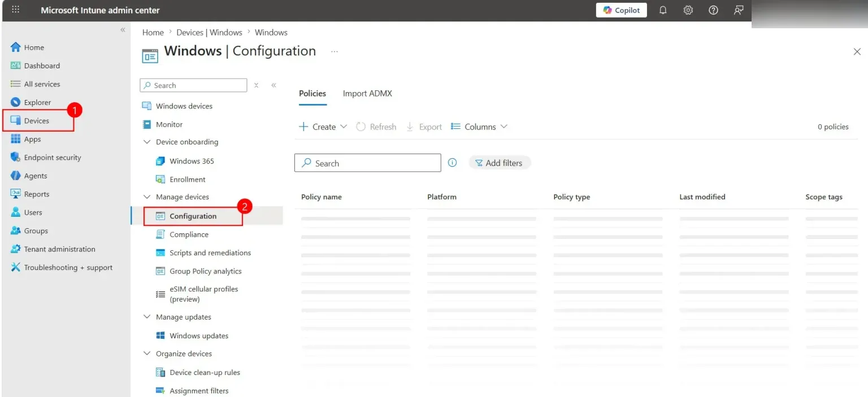
Task: Switch to the Import ADMX tab
Action: click(367, 94)
